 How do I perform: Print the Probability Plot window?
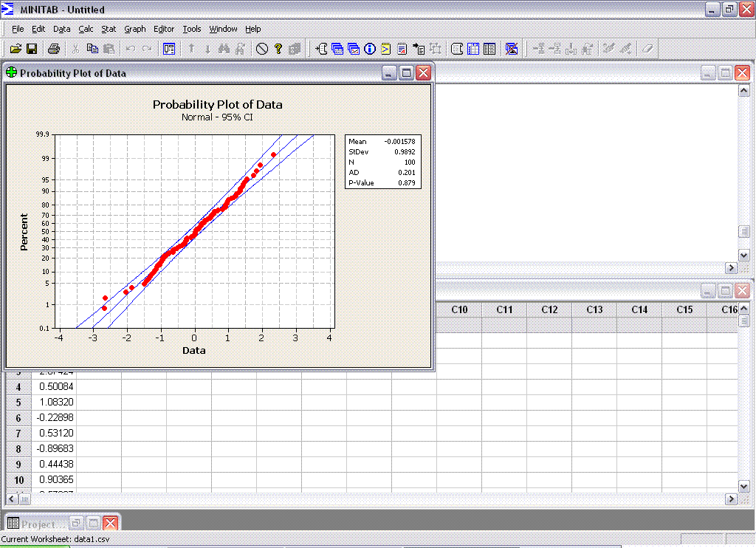pyautogui.click(x=52, y=49)
